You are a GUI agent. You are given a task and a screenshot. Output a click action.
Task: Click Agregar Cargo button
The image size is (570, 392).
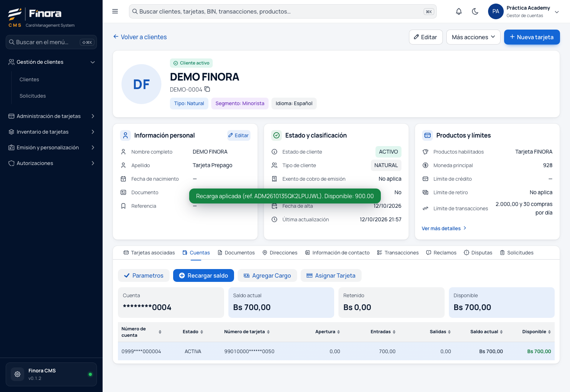[267, 275]
